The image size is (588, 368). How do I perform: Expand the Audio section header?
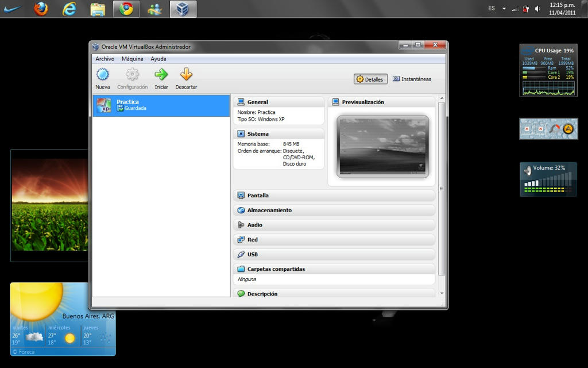coord(334,225)
